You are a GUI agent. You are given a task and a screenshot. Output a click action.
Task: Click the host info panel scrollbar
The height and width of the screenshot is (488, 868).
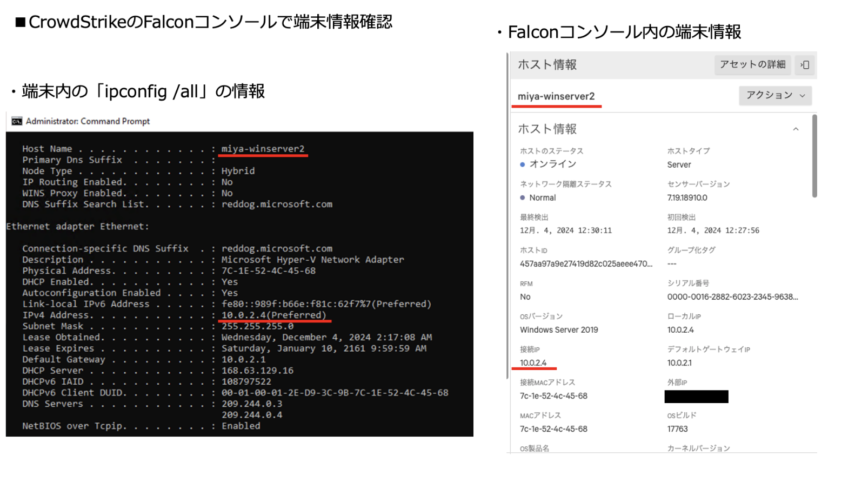814,156
